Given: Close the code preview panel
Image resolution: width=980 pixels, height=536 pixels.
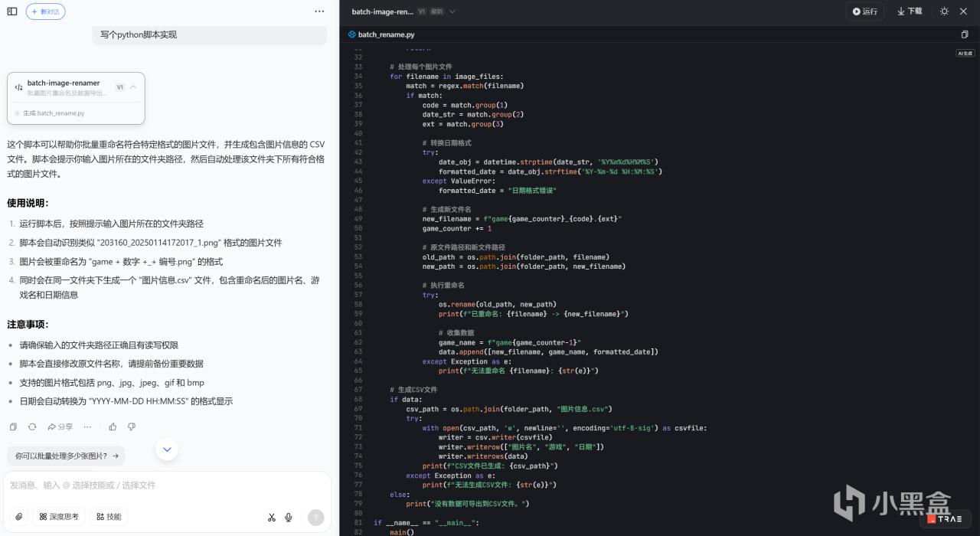Looking at the screenshot, I should (963, 11).
